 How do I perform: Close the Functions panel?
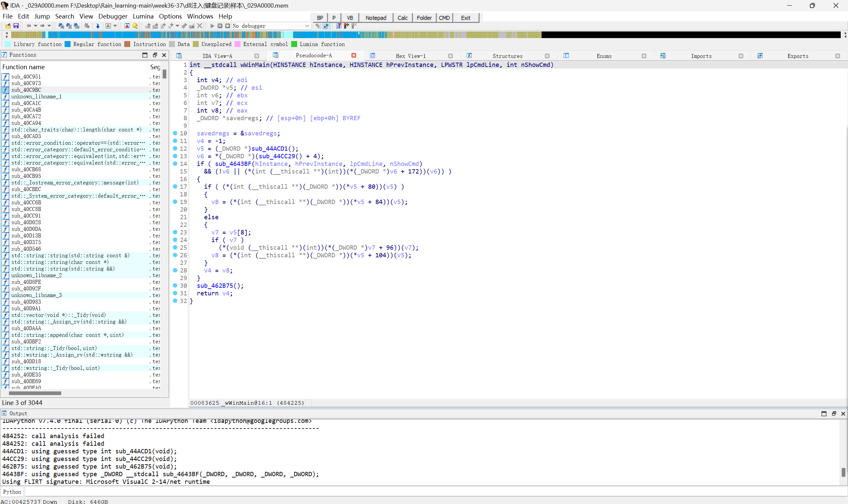(x=164, y=55)
